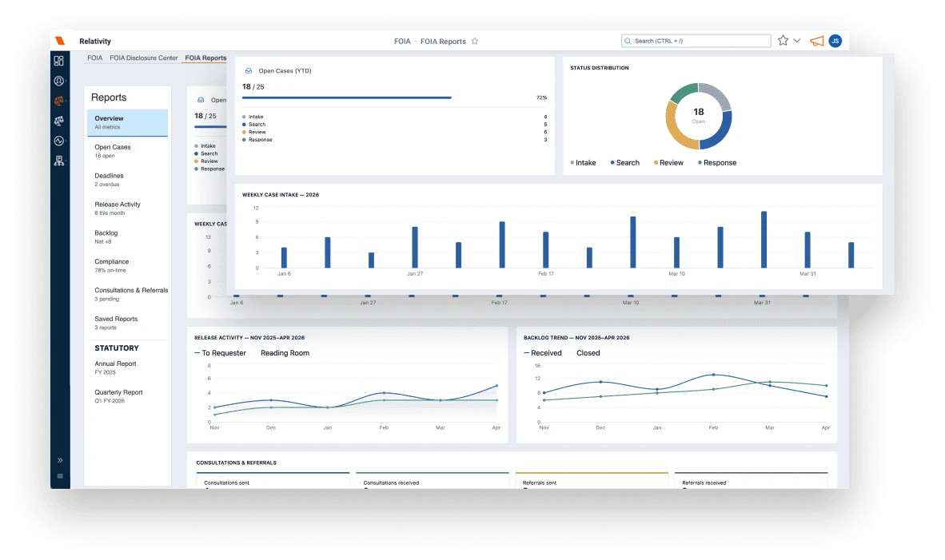The width and height of the screenshot is (945, 560).
Task: Expand the favorites dropdown chevron
Action: point(797,41)
